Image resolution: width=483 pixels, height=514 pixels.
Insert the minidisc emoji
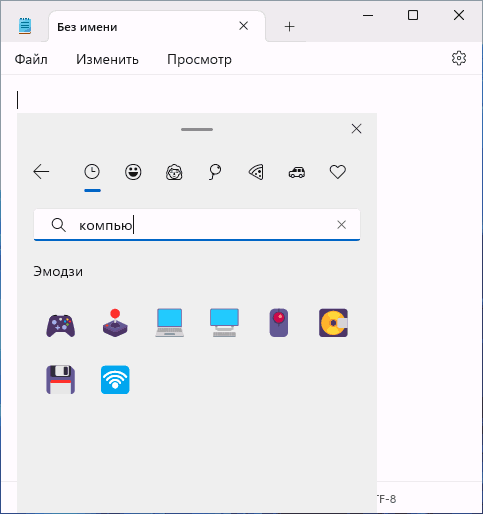click(x=333, y=323)
